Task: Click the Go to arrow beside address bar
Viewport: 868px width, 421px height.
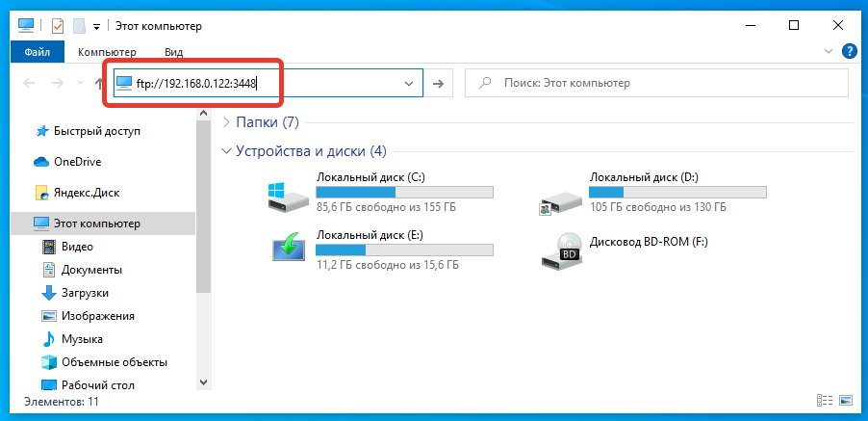Action: 438,84
